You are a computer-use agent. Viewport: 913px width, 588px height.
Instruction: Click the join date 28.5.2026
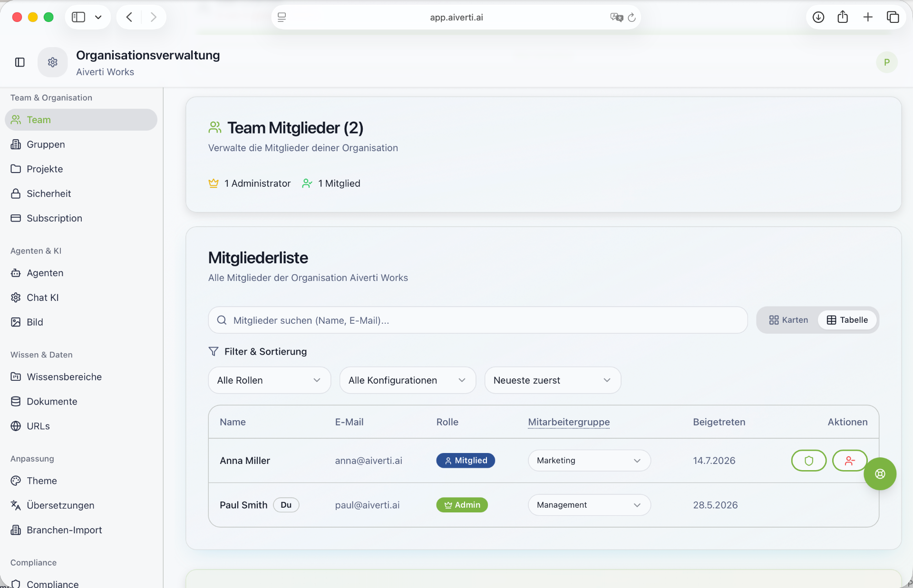[715, 505]
